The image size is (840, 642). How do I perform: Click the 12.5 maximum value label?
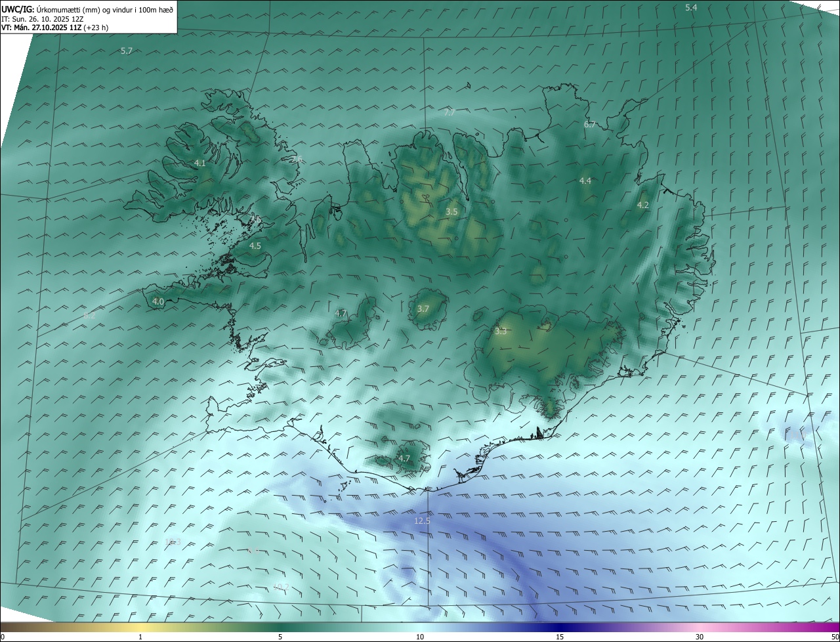(x=422, y=521)
